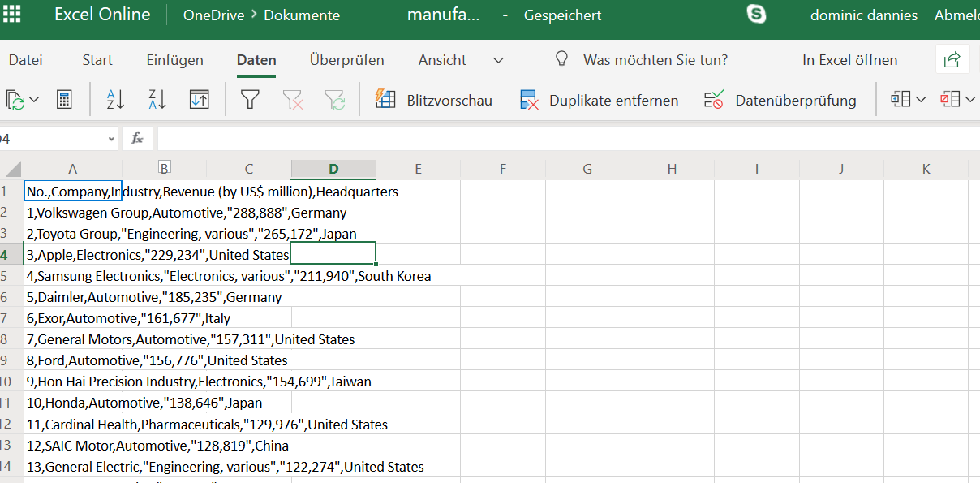This screenshot has width=980, height=483.
Task: Switch to the Einfügen tab
Action: (x=174, y=60)
